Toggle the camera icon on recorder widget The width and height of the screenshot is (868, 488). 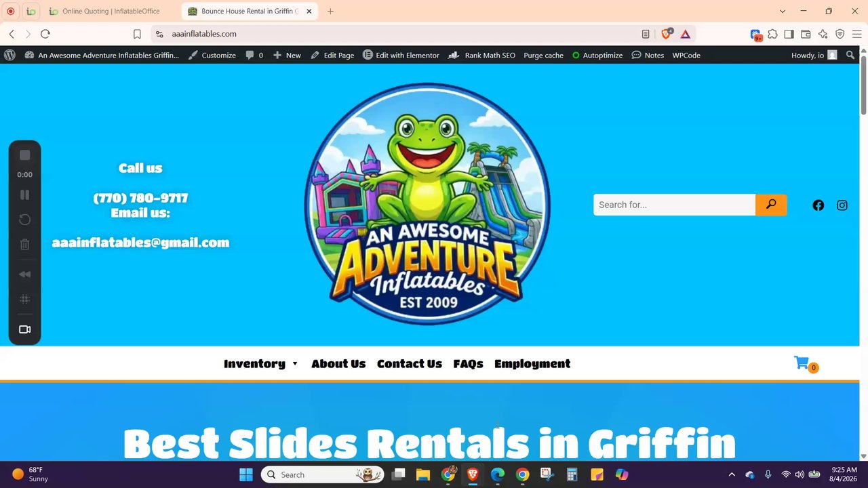tap(25, 329)
